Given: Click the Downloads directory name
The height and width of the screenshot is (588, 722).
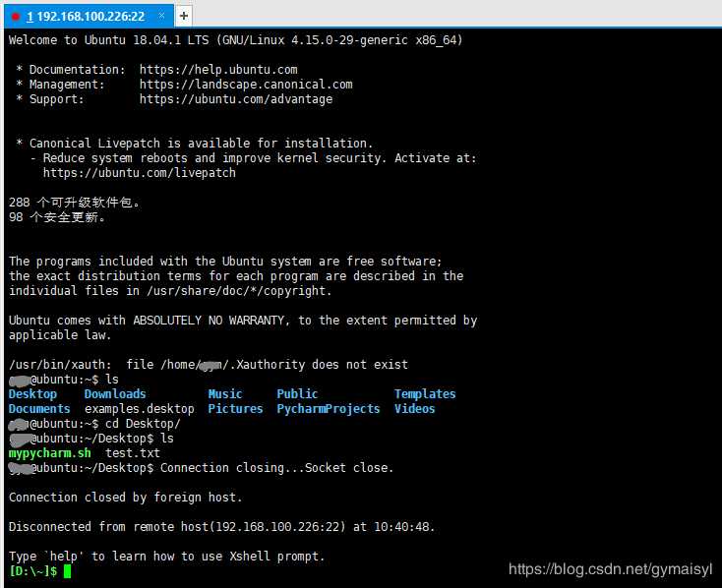Looking at the screenshot, I should point(115,394).
